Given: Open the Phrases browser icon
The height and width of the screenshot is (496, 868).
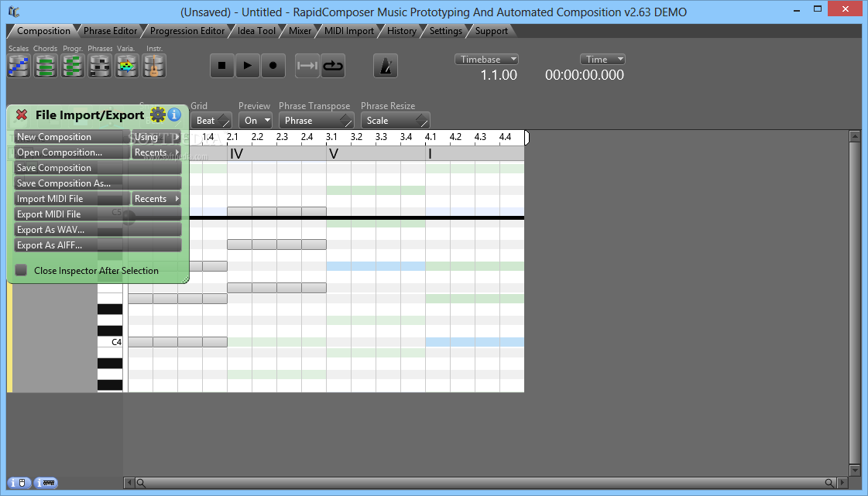Looking at the screenshot, I should tap(100, 67).
